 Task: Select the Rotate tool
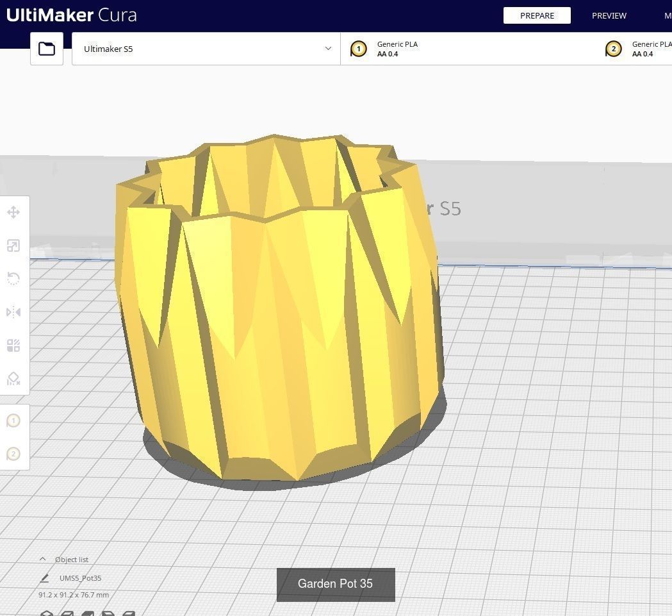pyautogui.click(x=13, y=279)
